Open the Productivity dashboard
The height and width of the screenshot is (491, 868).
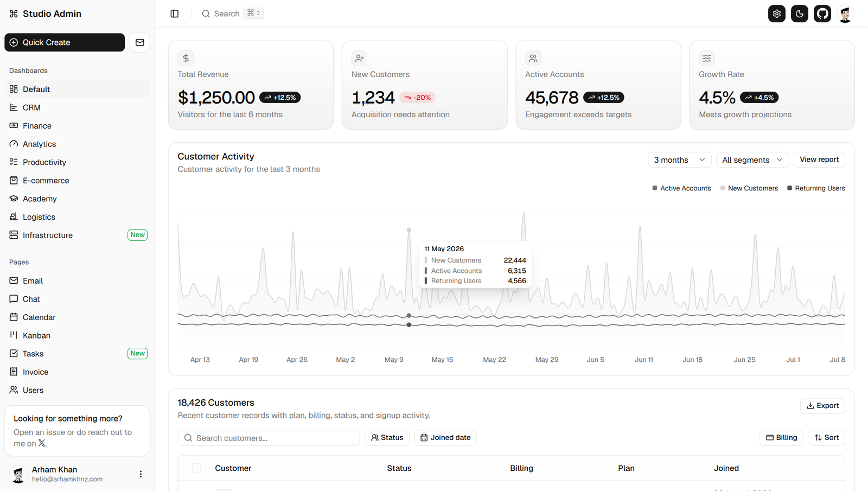point(77,162)
